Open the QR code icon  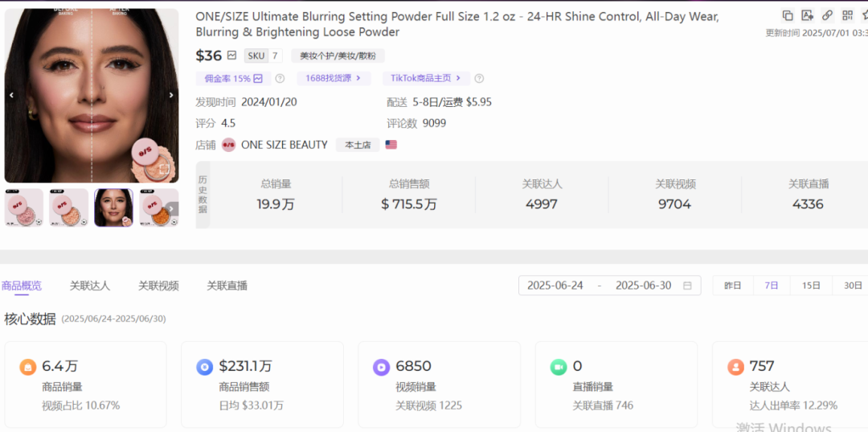click(x=847, y=15)
